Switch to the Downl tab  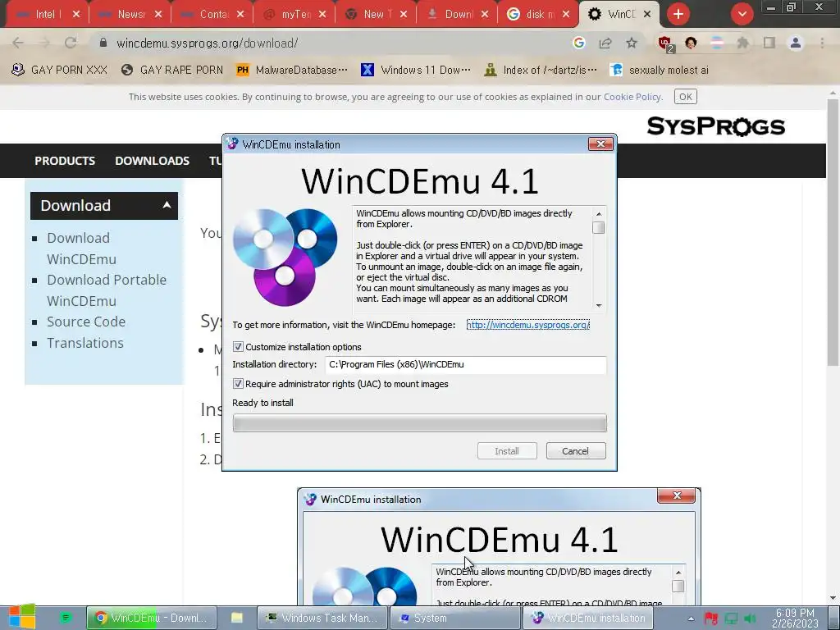pos(457,15)
